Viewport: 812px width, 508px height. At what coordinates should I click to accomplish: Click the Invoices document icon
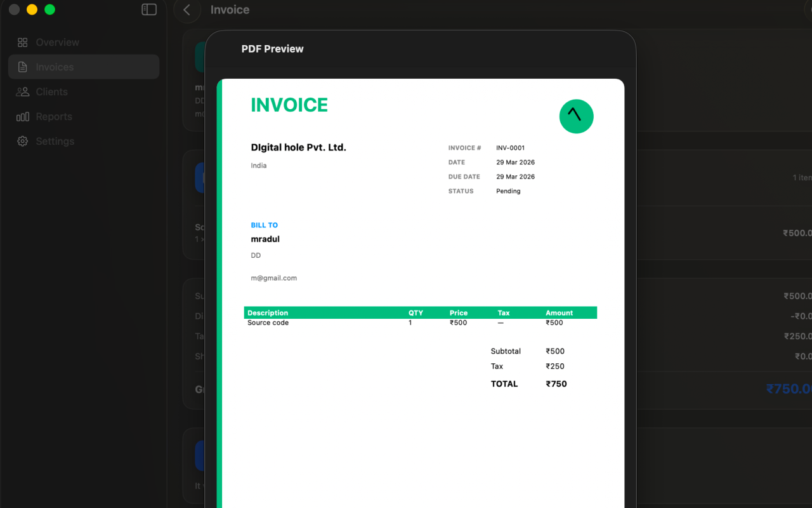click(23, 67)
